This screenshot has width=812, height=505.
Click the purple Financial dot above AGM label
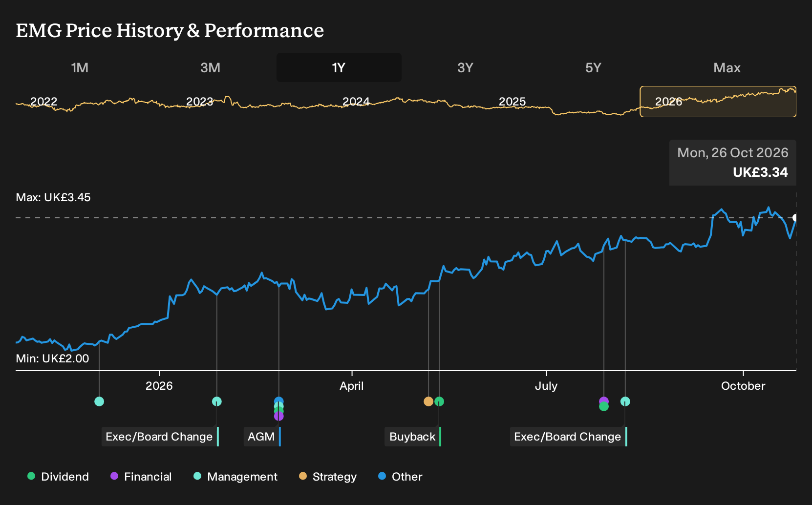tap(278, 416)
